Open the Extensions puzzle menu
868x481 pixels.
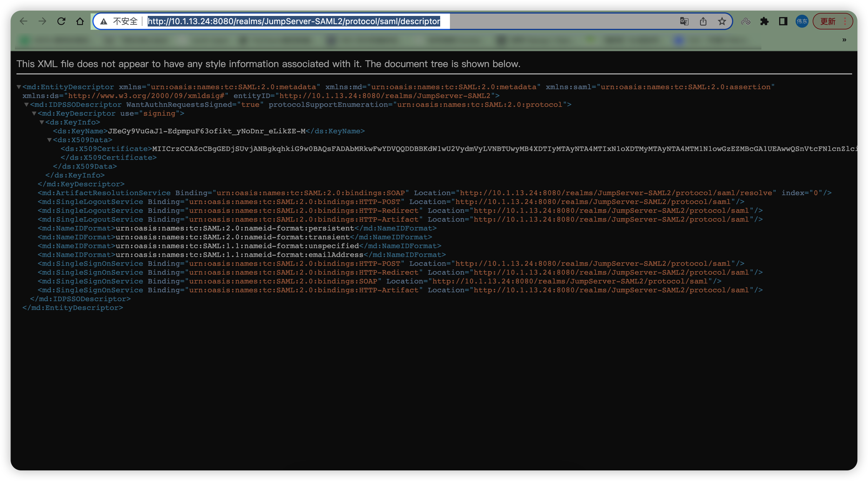(764, 21)
